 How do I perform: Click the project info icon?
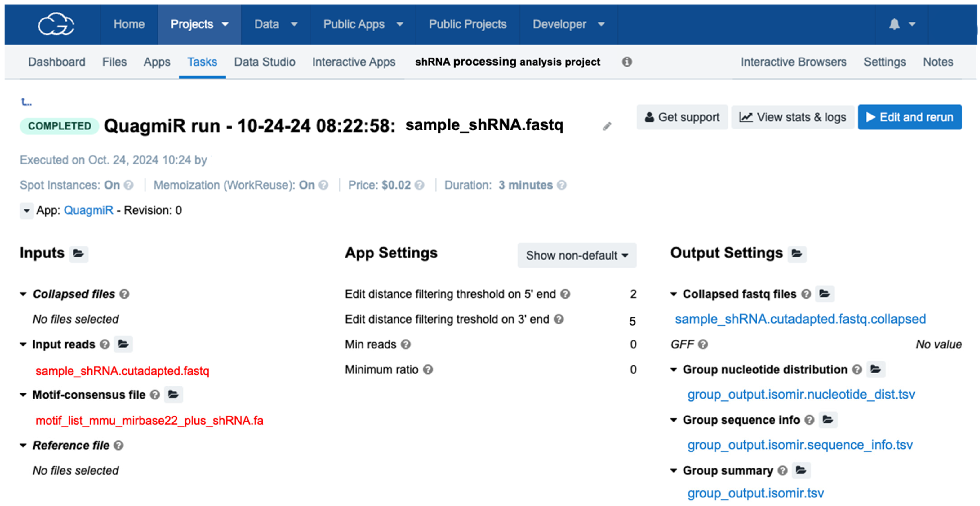click(x=627, y=62)
